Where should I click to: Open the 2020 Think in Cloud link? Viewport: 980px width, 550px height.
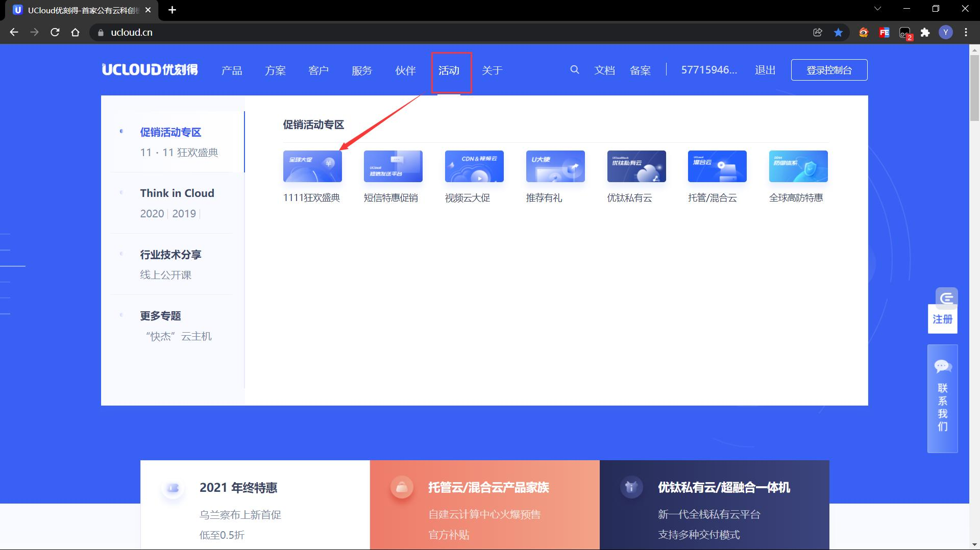click(152, 214)
